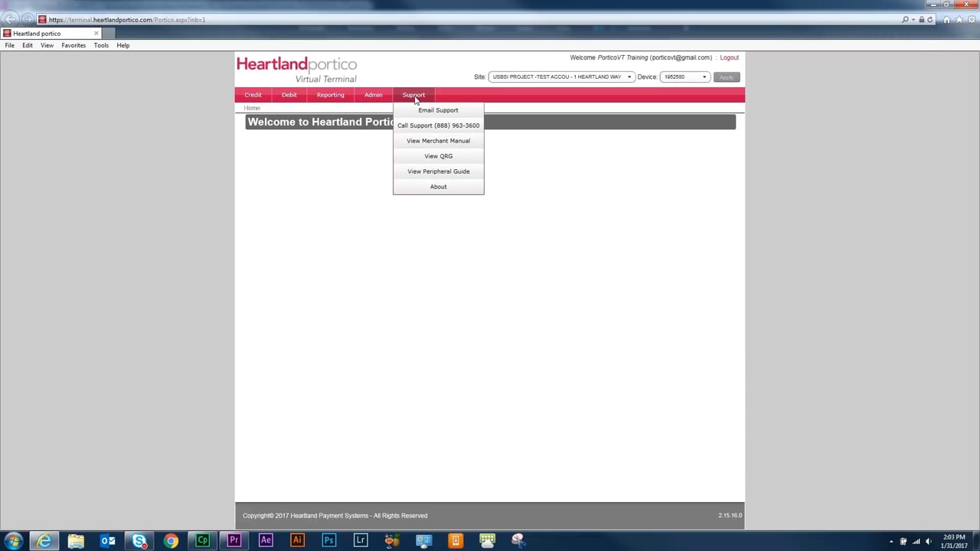Click the Home breadcrumb link
The image size is (980, 551).
click(252, 108)
